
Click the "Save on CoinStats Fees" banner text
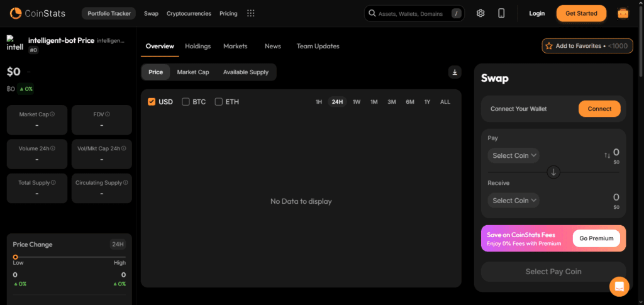click(x=521, y=235)
